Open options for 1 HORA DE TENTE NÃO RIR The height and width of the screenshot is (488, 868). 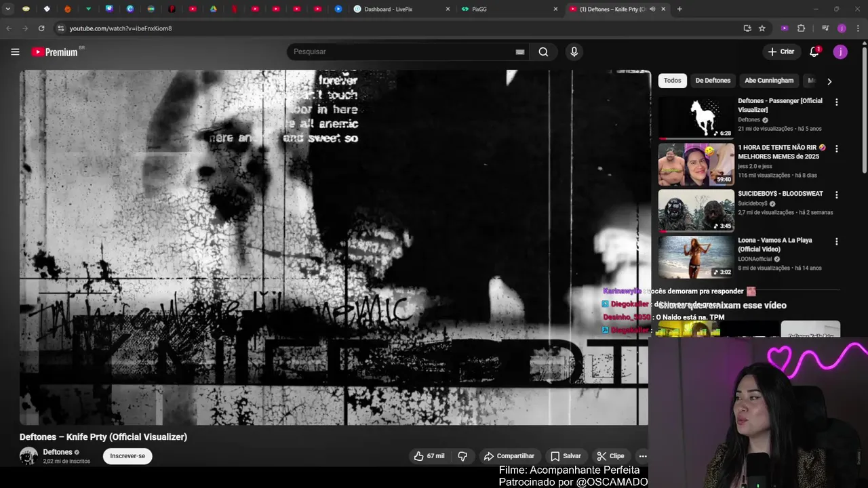[x=836, y=148]
